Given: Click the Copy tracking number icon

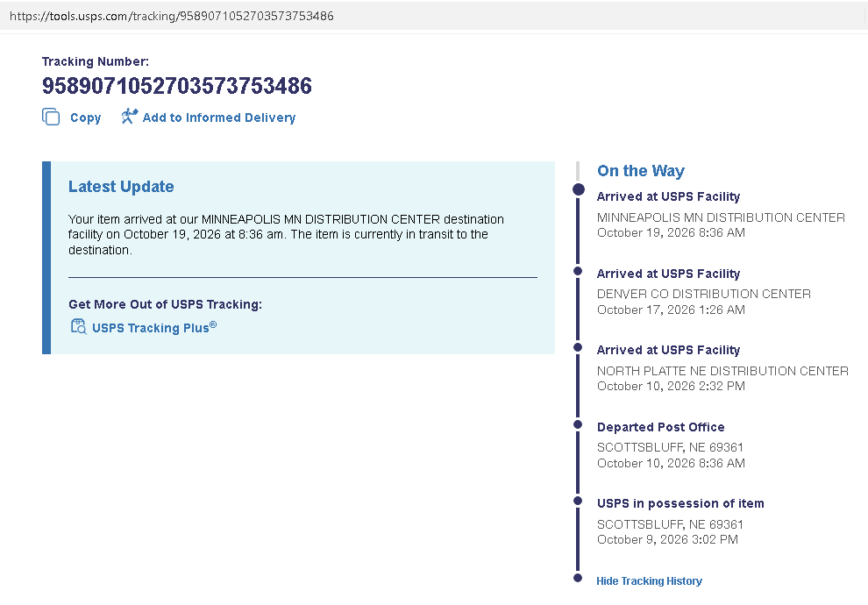Looking at the screenshot, I should point(51,117).
